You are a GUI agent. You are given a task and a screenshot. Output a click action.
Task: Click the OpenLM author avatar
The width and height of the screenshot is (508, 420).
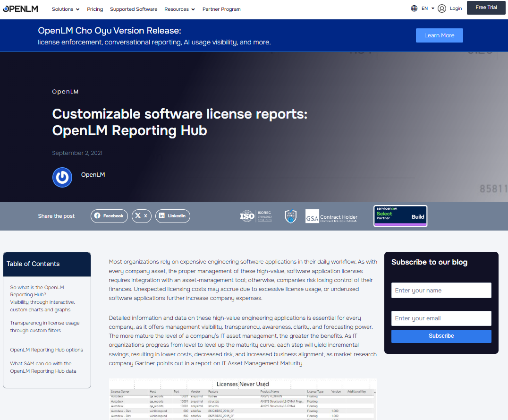[x=62, y=178]
